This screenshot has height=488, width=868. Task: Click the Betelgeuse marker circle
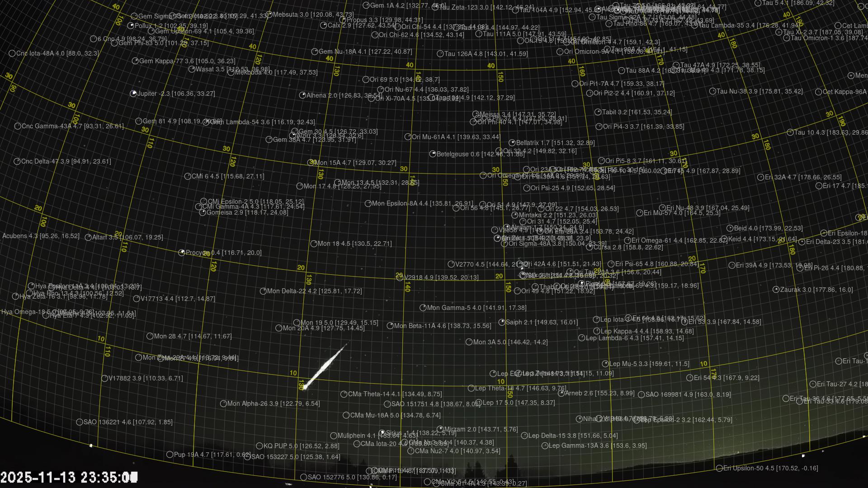[x=433, y=154]
